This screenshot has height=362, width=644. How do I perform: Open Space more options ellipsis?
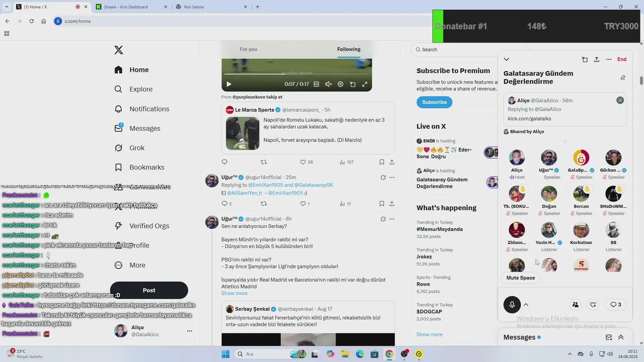609,59
